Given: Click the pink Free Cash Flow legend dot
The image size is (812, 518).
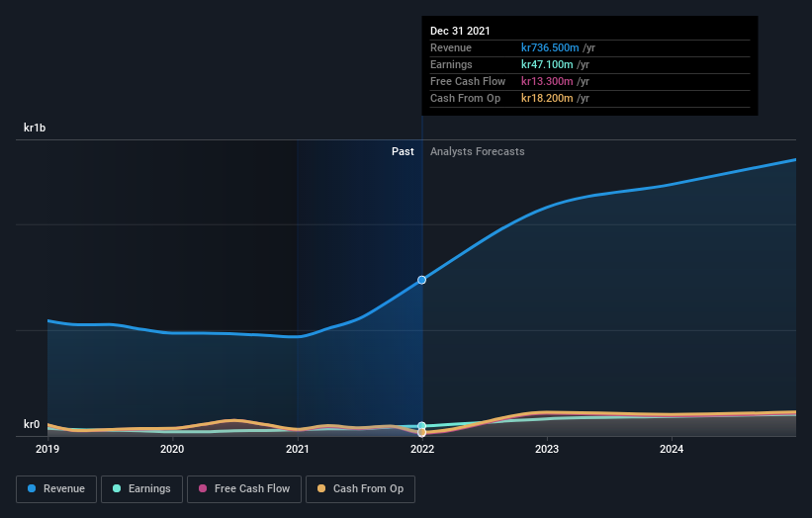Looking at the screenshot, I should click(203, 488).
